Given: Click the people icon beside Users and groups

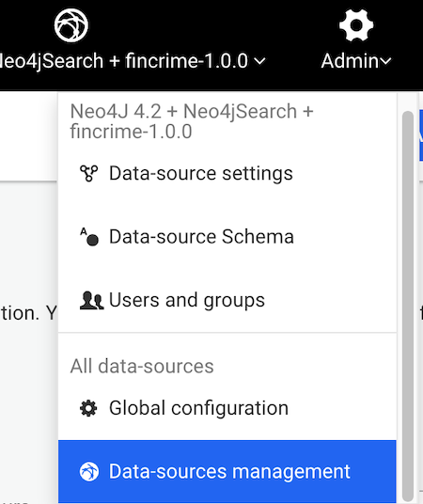Looking at the screenshot, I should (x=91, y=300).
